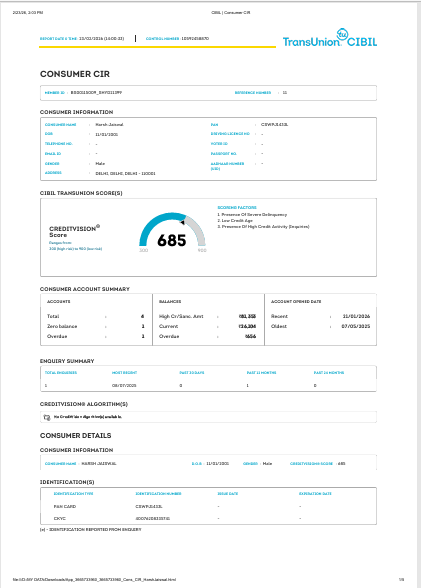Click the CONSUMER CIR heading

(75, 74)
